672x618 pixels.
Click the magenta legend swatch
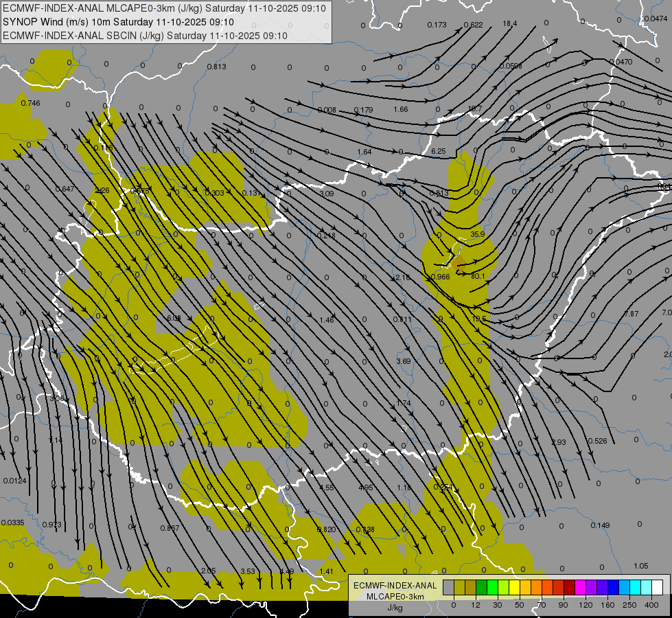click(580, 587)
